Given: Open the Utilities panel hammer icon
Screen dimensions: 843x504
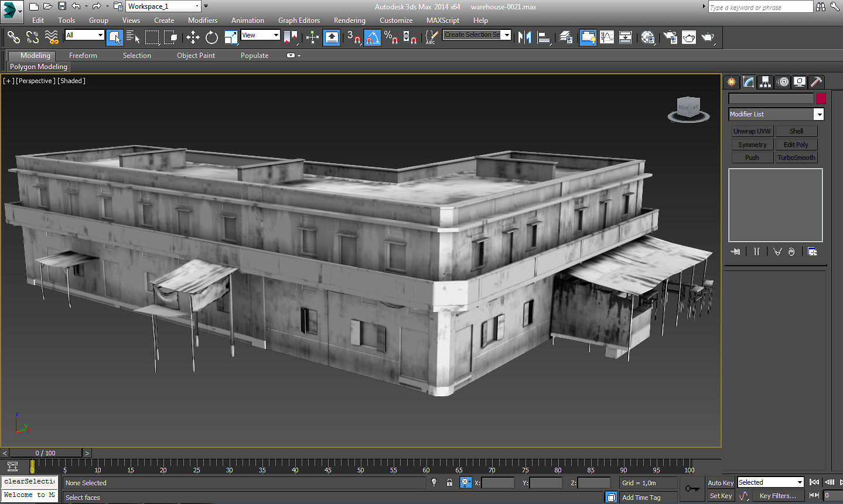Looking at the screenshot, I should (815, 82).
